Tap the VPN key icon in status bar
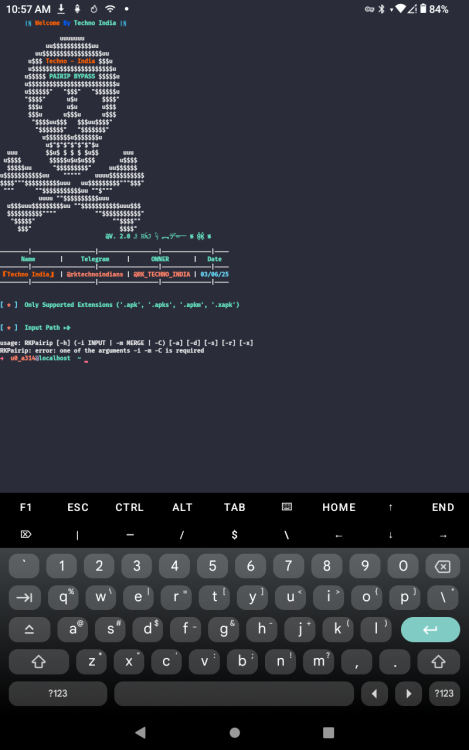Image resolution: width=469 pixels, height=750 pixels. (x=369, y=9)
